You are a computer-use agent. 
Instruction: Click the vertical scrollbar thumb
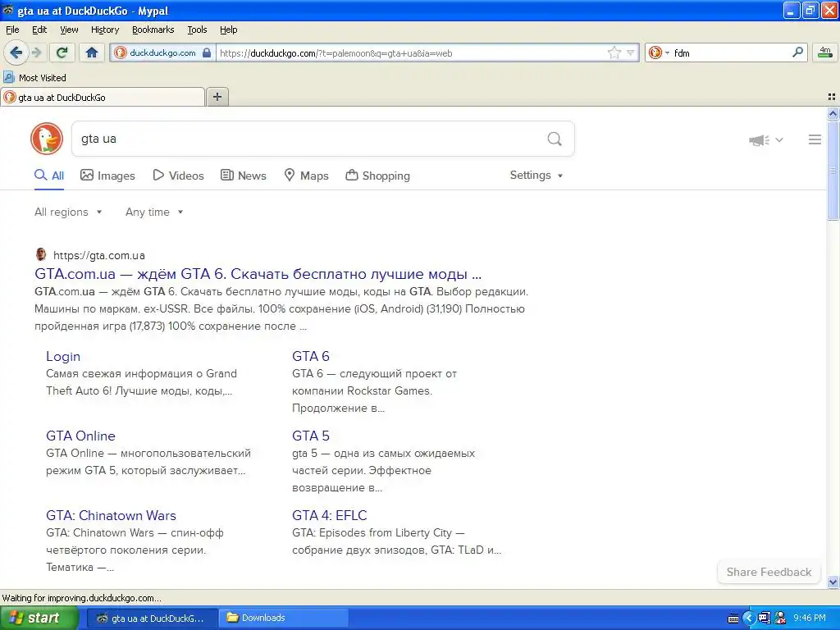click(x=833, y=170)
